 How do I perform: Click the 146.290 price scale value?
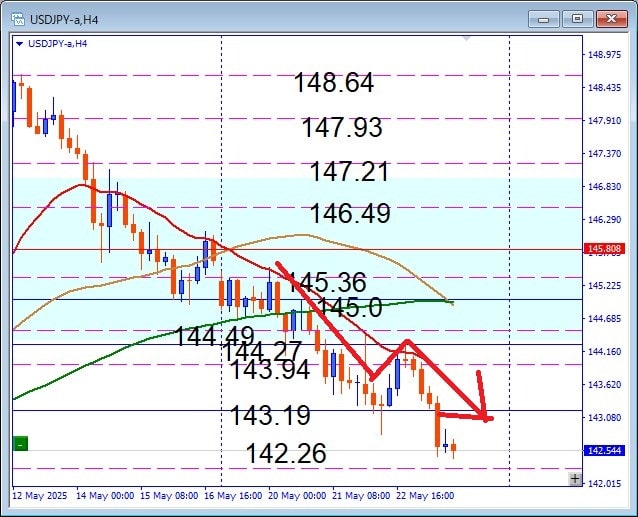605,220
